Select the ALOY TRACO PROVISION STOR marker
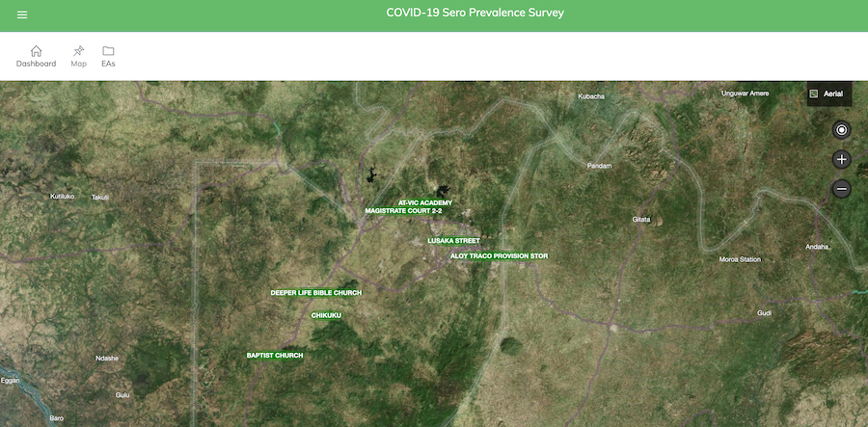 coord(499,256)
